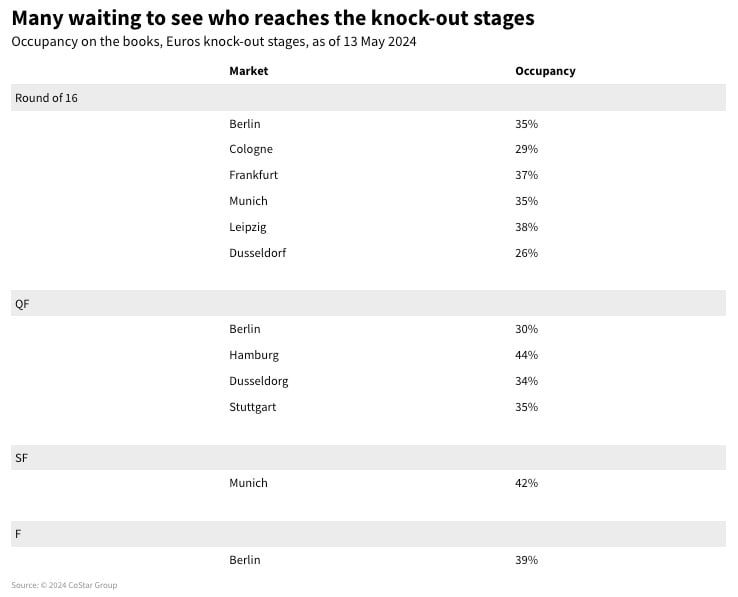Click the Hamburg market cell
This screenshot has height=597, width=738.
click(254, 355)
